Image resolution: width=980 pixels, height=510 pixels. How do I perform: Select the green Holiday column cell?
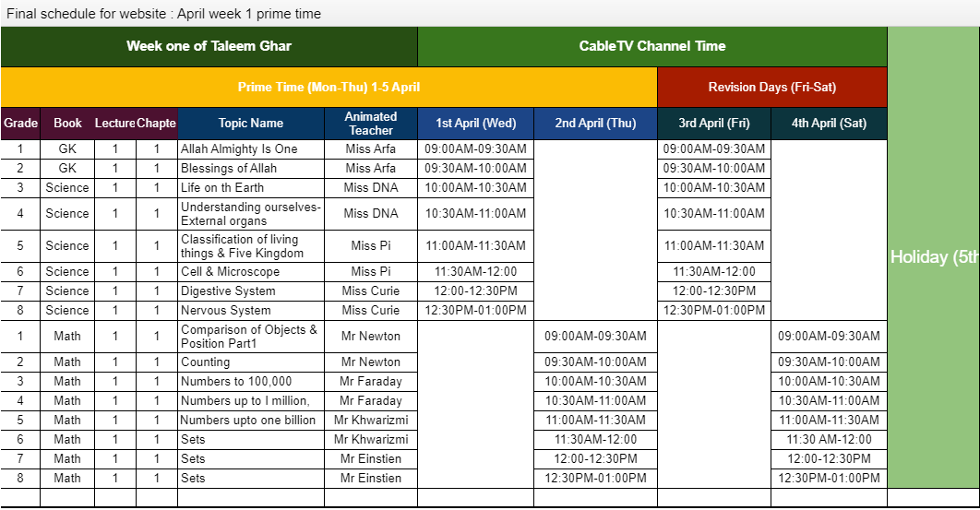[933, 257]
